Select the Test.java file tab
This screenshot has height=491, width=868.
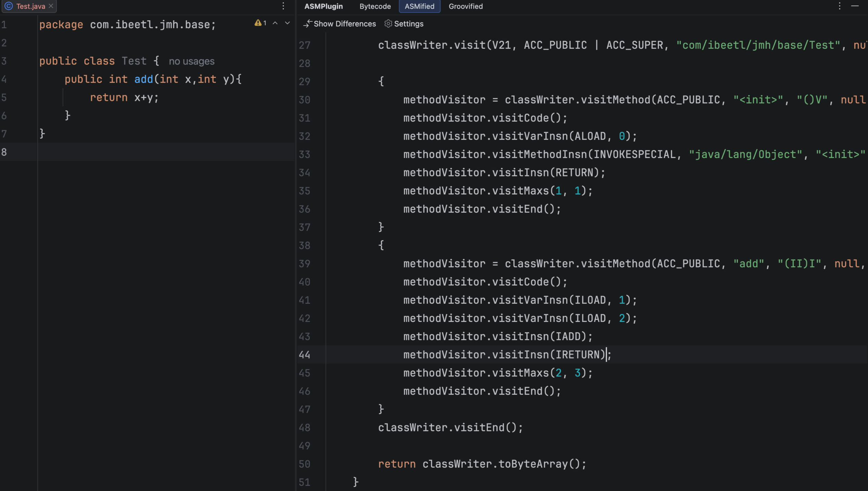click(x=29, y=6)
